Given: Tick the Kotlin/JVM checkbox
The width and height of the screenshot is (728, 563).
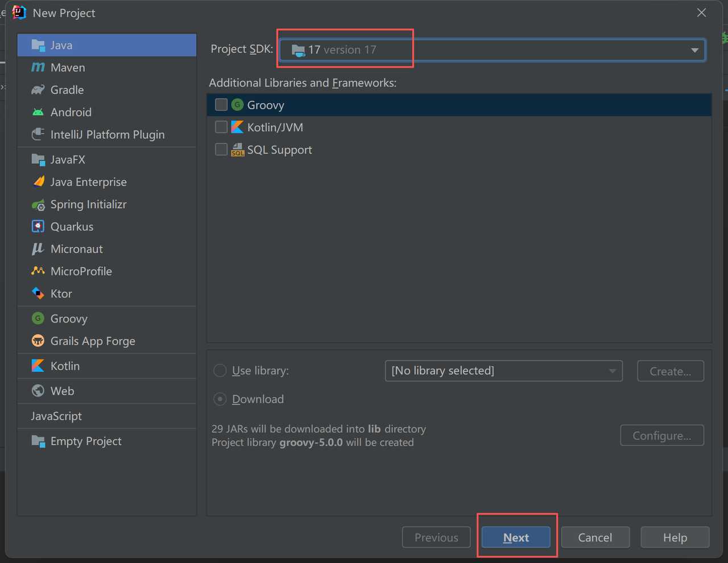Looking at the screenshot, I should tap(221, 127).
